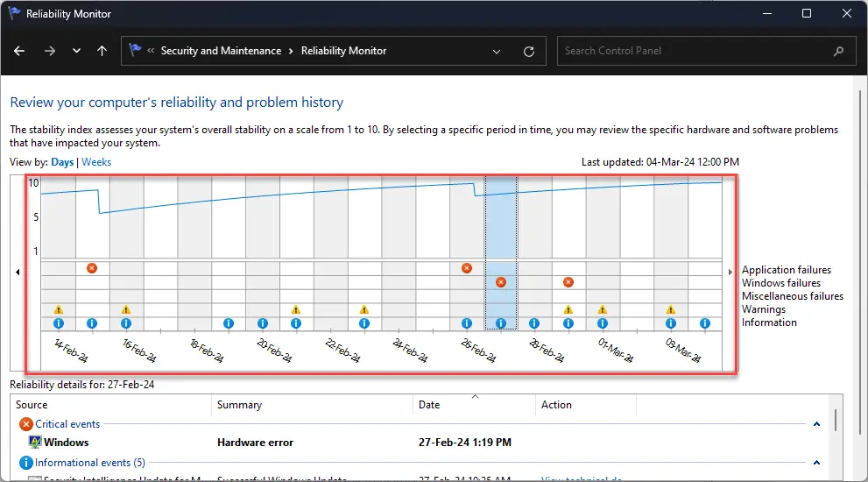Click Security and Maintenance breadcrumb
Viewport: 868px width, 482px height.
click(x=221, y=51)
